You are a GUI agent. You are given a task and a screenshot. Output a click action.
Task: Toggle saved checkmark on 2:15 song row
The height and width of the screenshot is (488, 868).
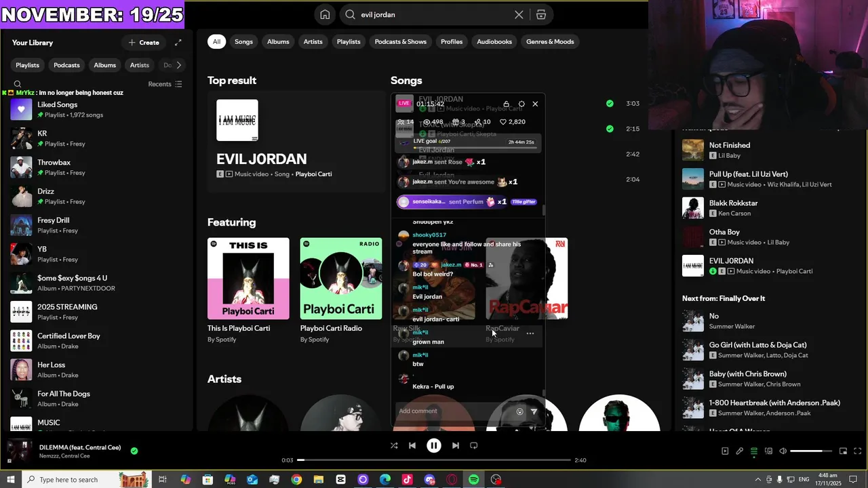[x=610, y=129]
